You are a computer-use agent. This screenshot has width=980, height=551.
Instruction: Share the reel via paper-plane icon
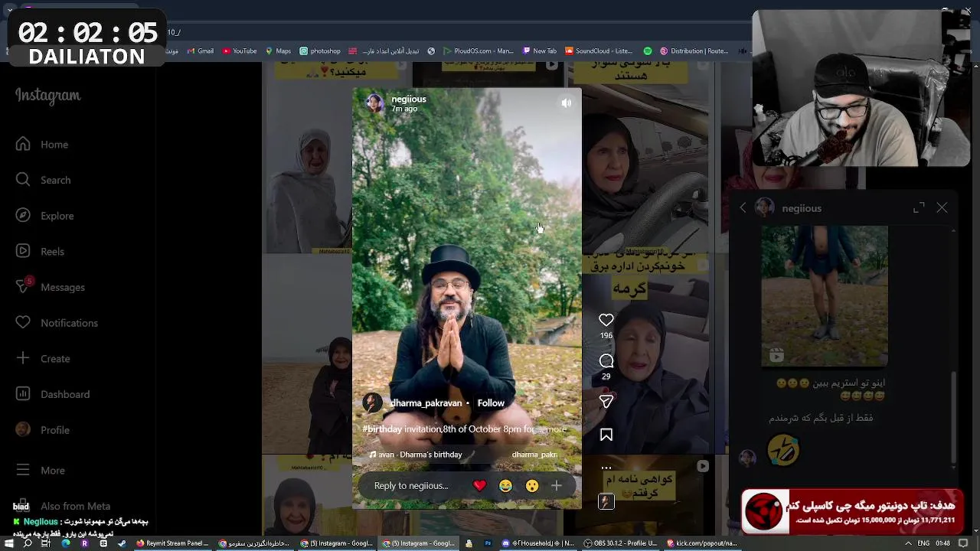tap(606, 401)
